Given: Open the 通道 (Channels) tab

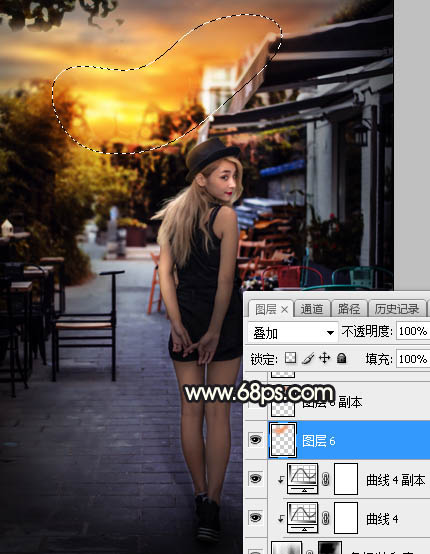Looking at the screenshot, I should (312, 310).
